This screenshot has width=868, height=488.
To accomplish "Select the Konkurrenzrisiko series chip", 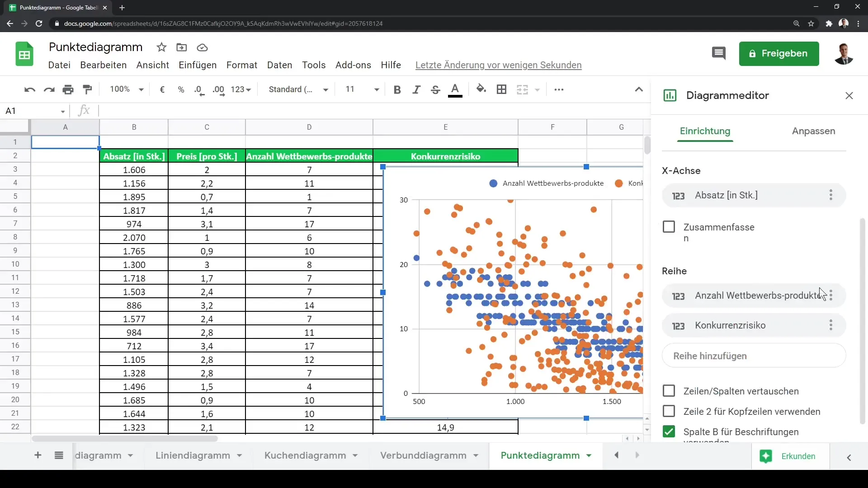I will 754,325.
